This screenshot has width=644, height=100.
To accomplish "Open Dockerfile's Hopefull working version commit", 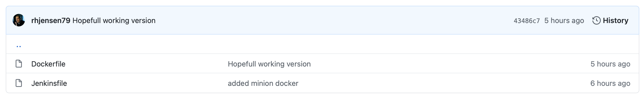I will click(x=269, y=64).
